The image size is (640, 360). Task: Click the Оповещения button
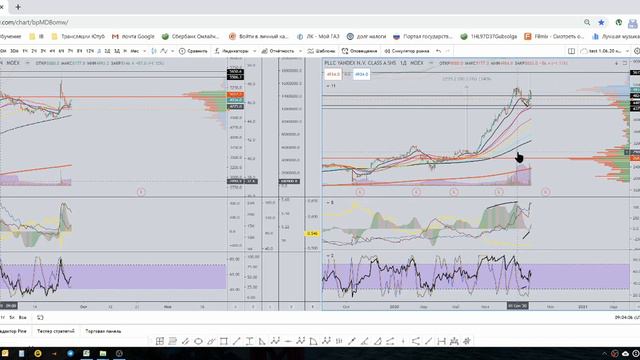[x=360, y=51]
